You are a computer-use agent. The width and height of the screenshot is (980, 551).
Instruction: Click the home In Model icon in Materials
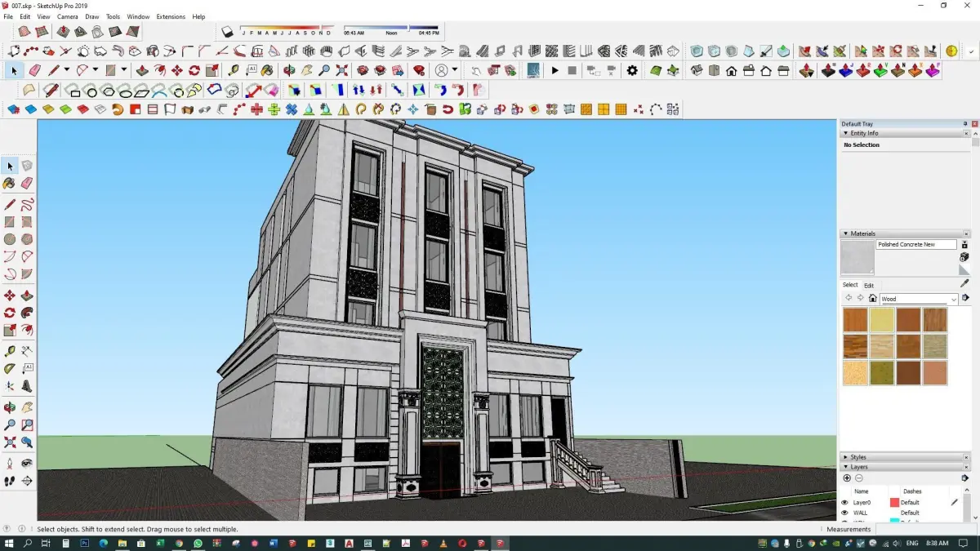[x=872, y=299]
